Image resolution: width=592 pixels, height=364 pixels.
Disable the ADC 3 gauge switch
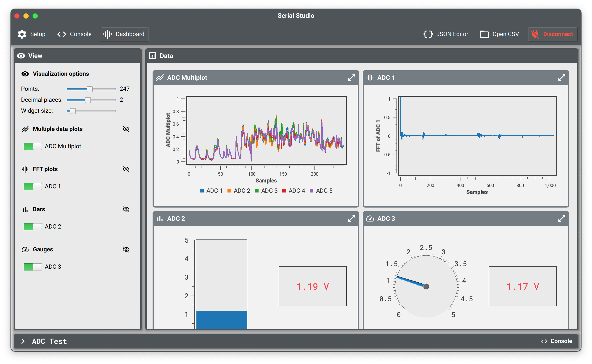[x=32, y=266]
